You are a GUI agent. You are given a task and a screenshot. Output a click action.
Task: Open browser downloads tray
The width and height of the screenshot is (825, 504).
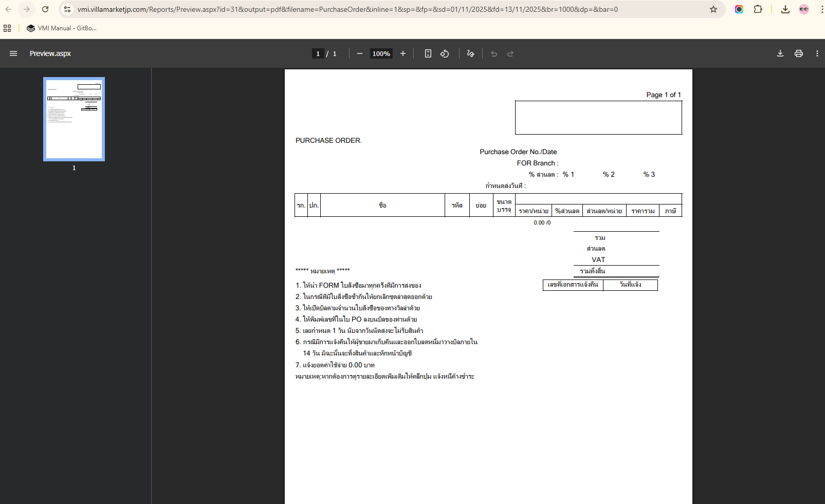click(785, 9)
